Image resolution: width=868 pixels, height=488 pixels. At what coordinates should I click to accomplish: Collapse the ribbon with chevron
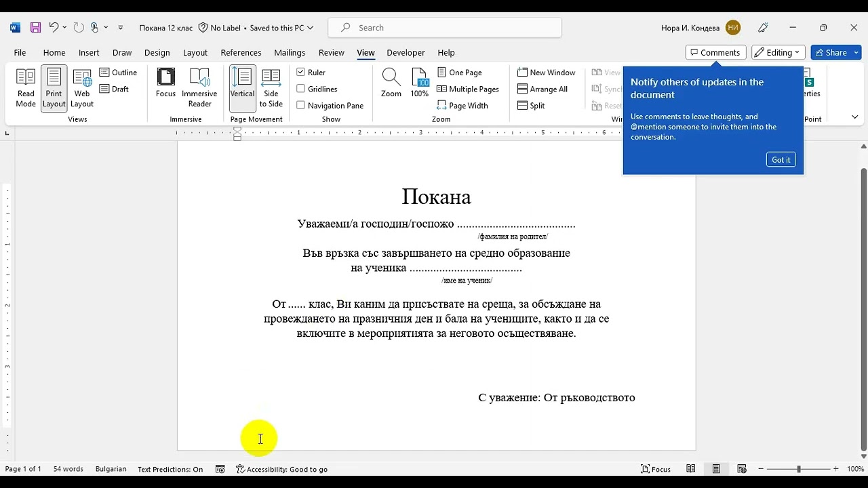tap(854, 117)
